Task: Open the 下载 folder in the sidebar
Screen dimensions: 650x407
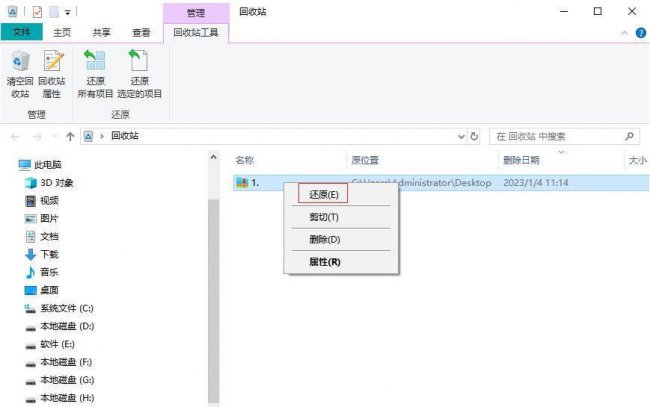Action: pos(42,254)
